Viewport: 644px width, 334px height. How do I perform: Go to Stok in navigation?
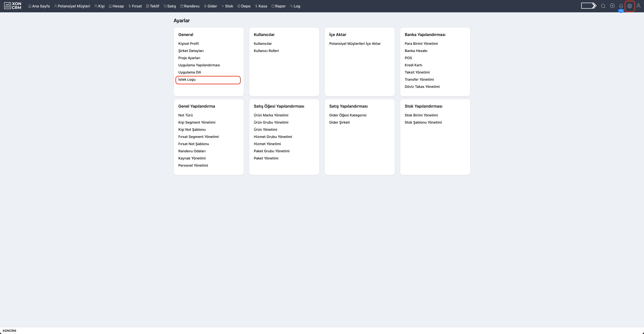pos(227,6)
